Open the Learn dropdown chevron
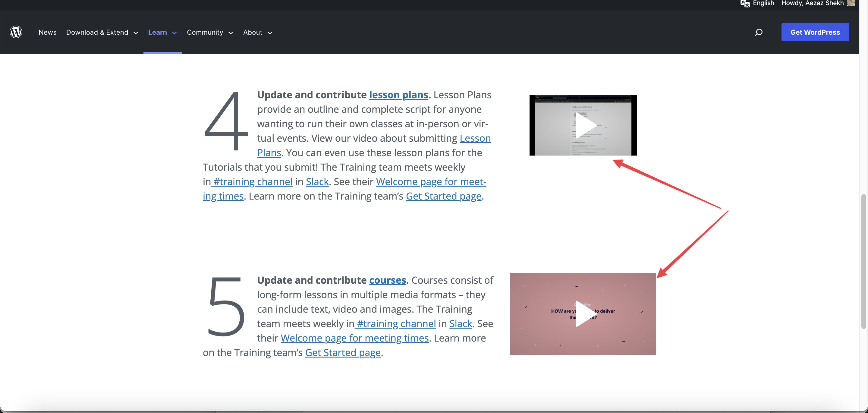This screenshot has width=868, height=413. click(x=174, y=33)
